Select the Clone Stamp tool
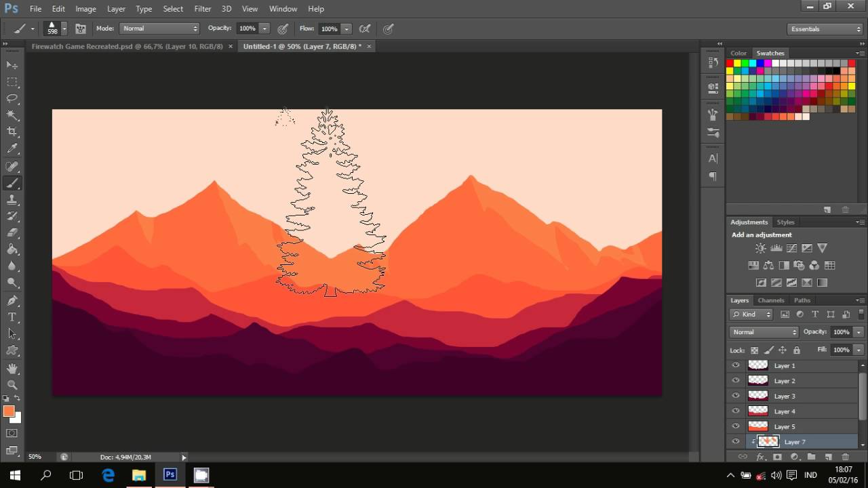868x488 pixels. click(12, 200)
